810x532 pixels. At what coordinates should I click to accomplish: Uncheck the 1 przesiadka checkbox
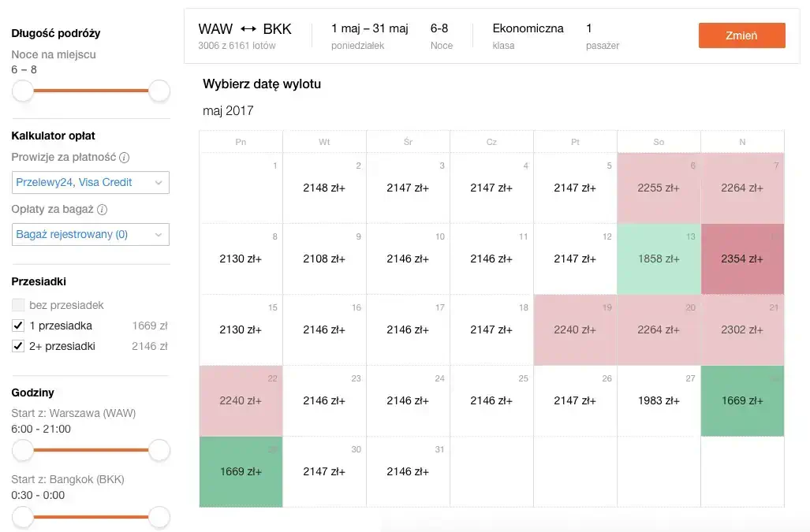click(18, 326)
